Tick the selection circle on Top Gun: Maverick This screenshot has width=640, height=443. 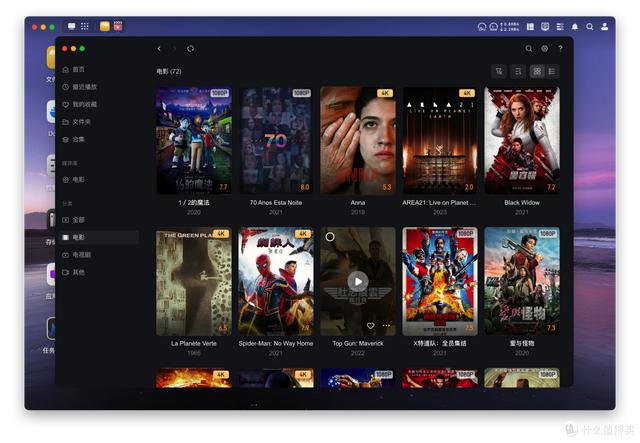pyautogui.click(x=330, y=237)
